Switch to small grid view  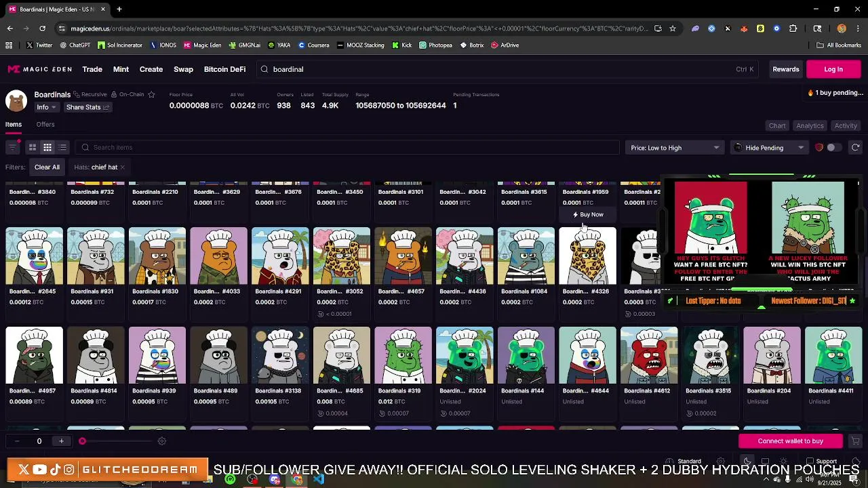click(47, 147)
